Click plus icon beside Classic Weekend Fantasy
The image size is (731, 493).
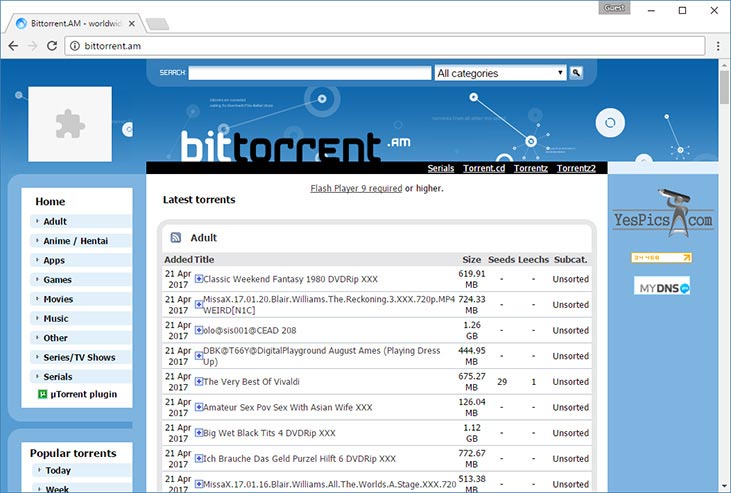(199, 279)
